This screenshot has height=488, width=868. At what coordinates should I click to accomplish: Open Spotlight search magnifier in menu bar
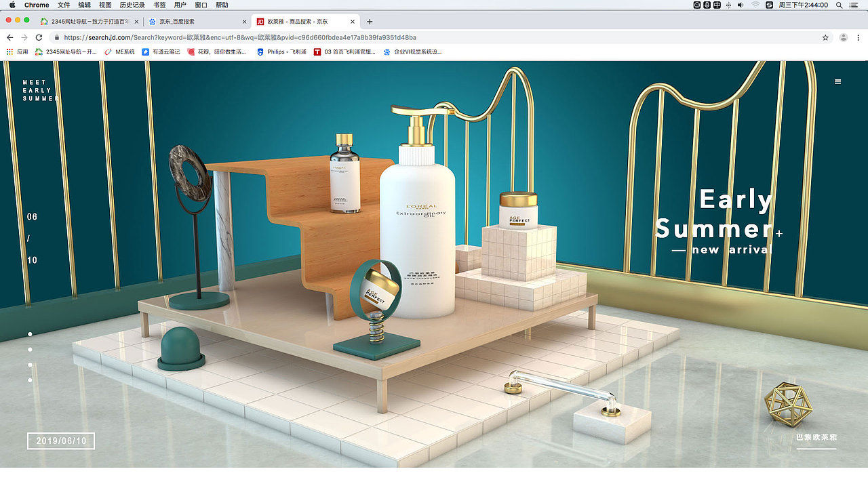(x=840, y=5)
